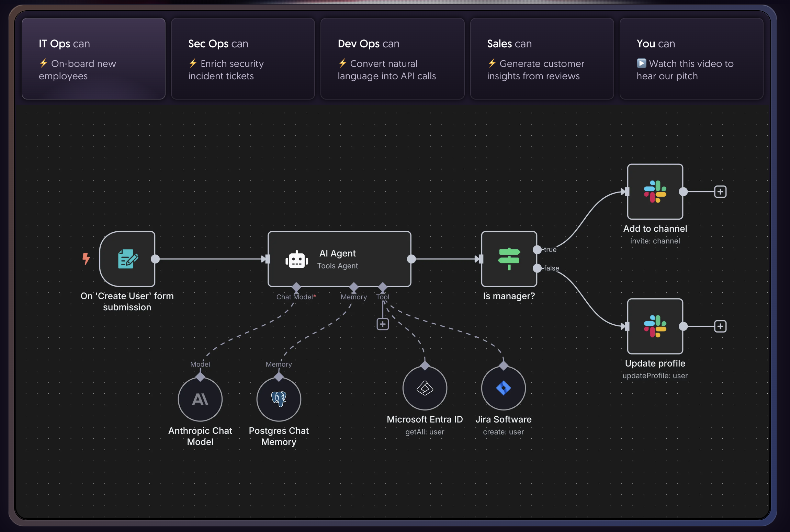The image size is (790, 532).
Task: Select the AI Agent robot icon
Action: (x=296, y=260)
